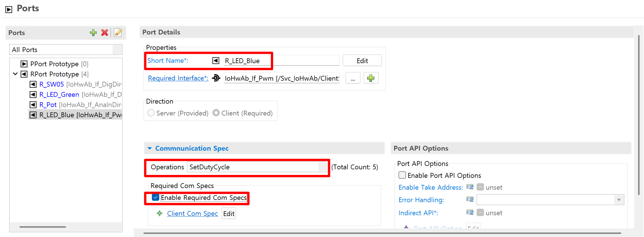Viewport: 644px width, 237px height.
Task: Open the All Ports filter dropdown
Action: click(117, 50)
